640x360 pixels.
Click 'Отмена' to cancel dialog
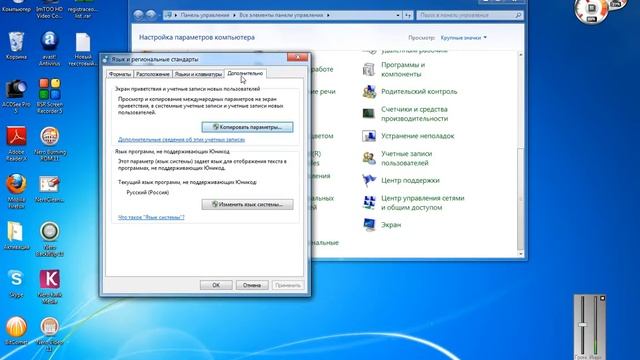tap(252, 285)
